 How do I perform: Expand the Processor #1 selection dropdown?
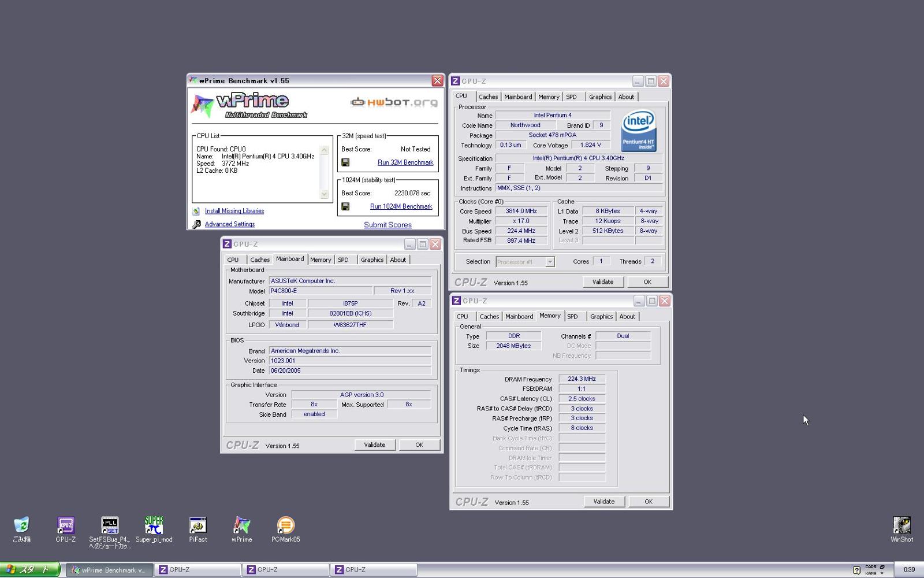tap(550, 262)
